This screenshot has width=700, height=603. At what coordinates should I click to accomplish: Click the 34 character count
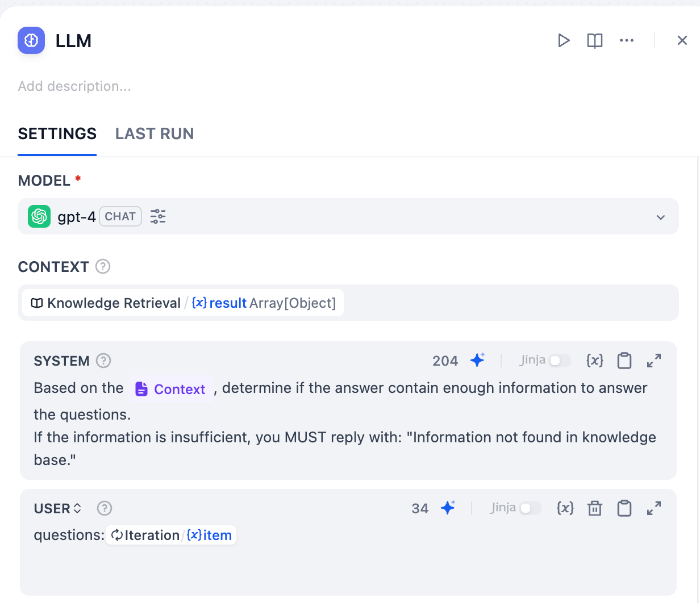click(x=420, y=509)
